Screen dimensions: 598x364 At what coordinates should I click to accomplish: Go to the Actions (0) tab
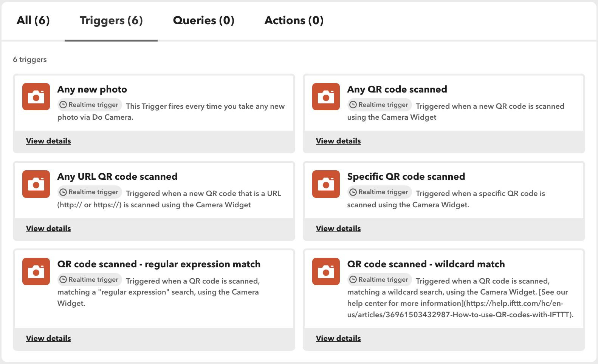[294, 20]
